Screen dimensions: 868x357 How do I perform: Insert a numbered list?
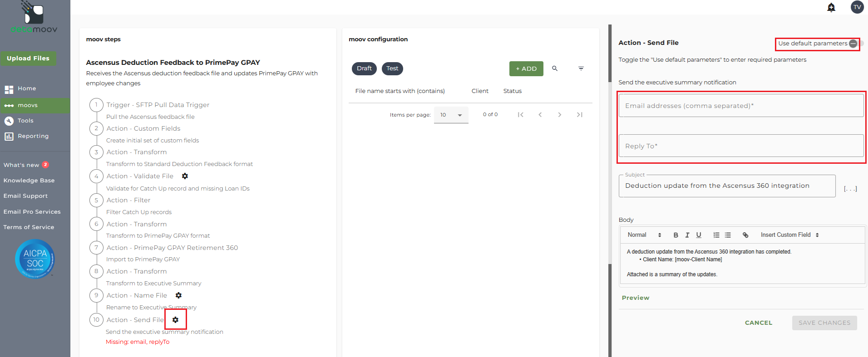point(716,235)
